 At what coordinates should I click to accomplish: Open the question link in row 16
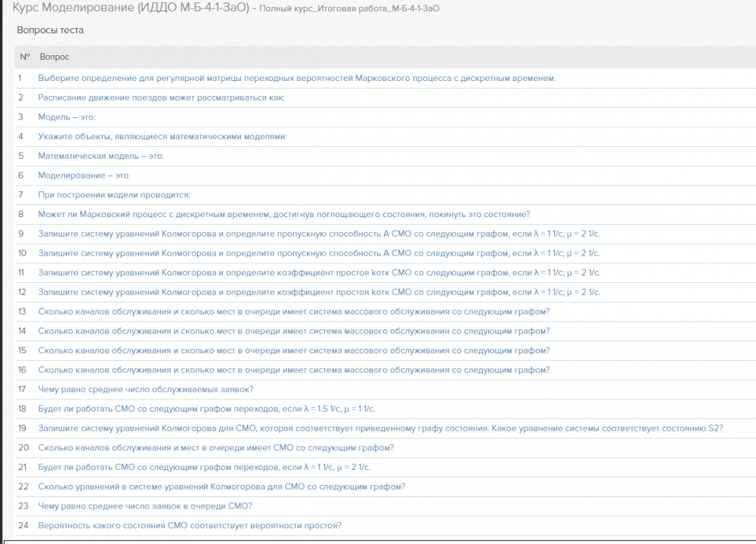tap(294, 370)
